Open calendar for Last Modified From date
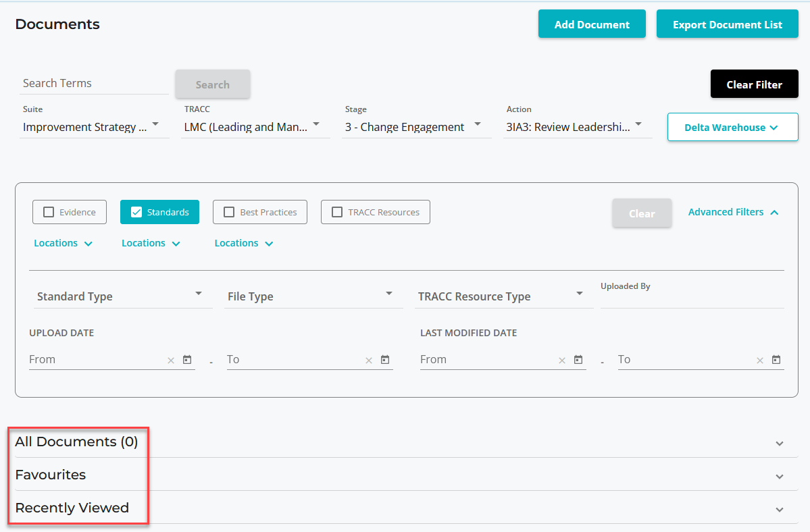Image resolution: width=810 pixels, height=532 pixels. tap(578, 360)
